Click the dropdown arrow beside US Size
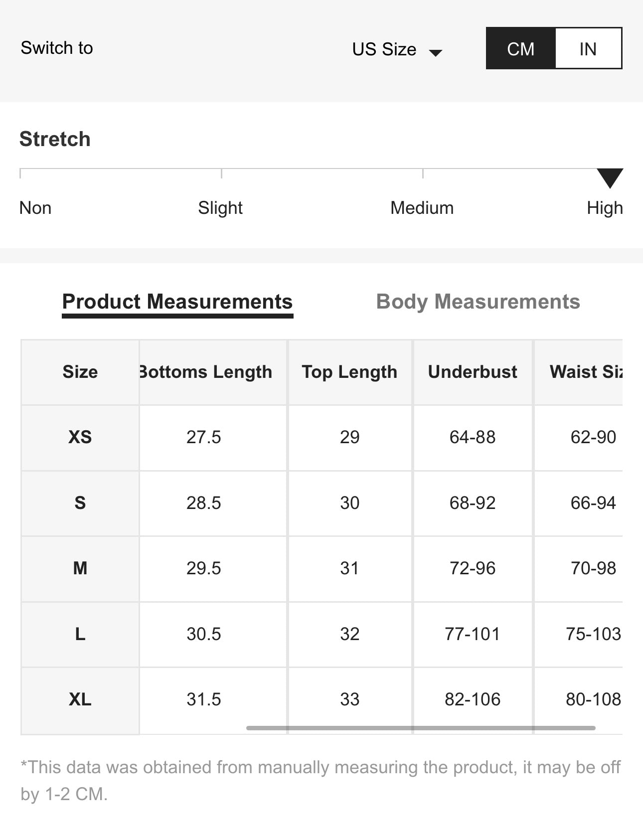The image size is (643, 840). coord(436,52)
